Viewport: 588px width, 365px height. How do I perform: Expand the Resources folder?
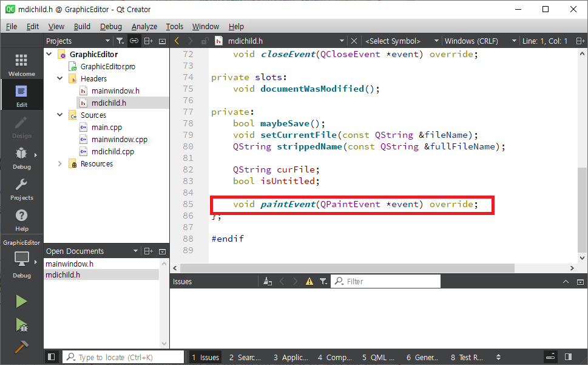(x=60, y=163)
